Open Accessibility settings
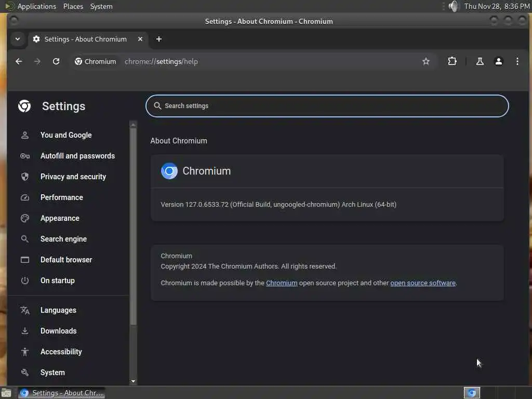Viewport: 532px width, 399px height. (61, 352)
